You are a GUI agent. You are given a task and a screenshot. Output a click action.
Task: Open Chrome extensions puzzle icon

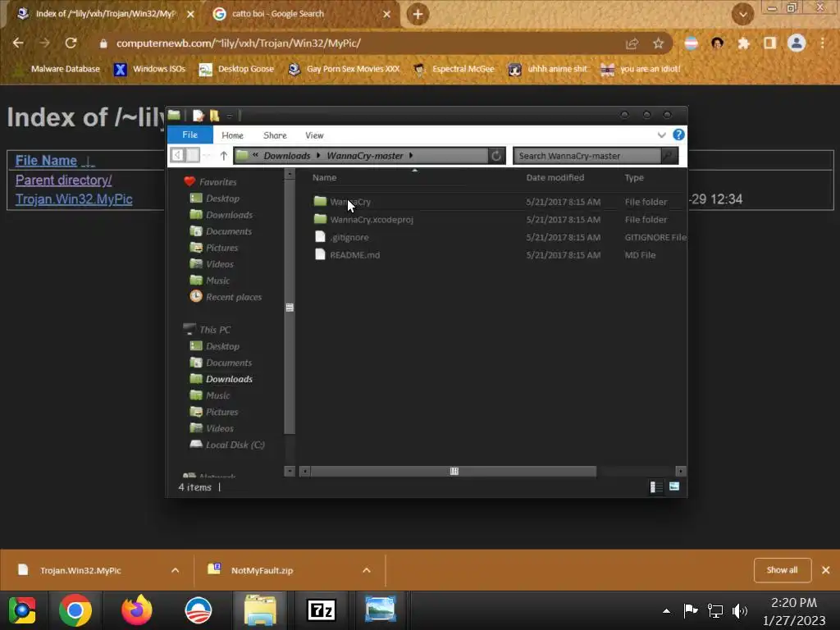pos(743,43)
